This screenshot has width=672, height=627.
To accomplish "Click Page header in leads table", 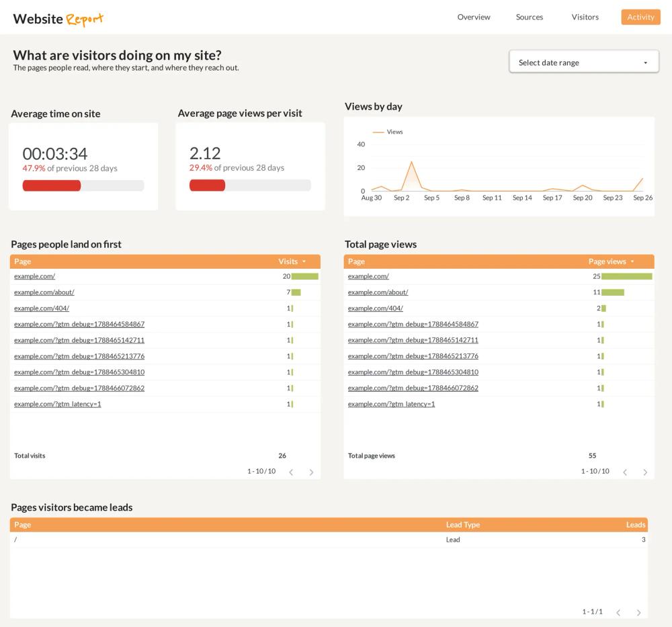I will (x=23, y=525).
